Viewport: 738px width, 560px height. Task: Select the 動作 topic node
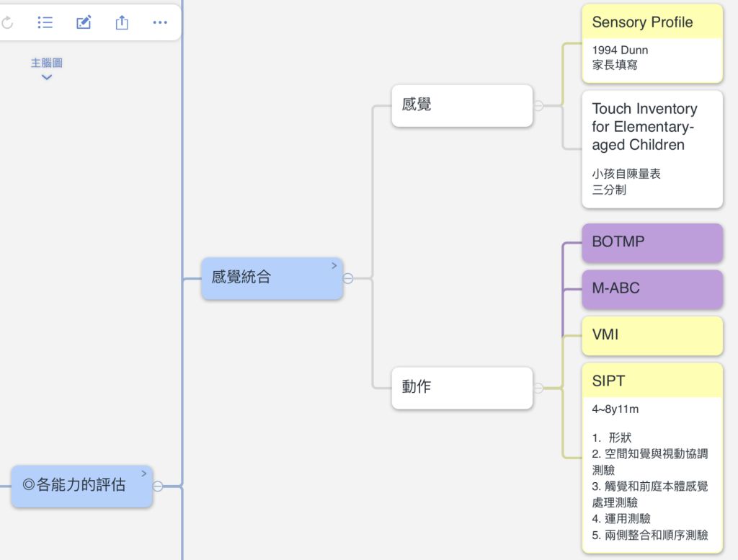pos(461,388)
